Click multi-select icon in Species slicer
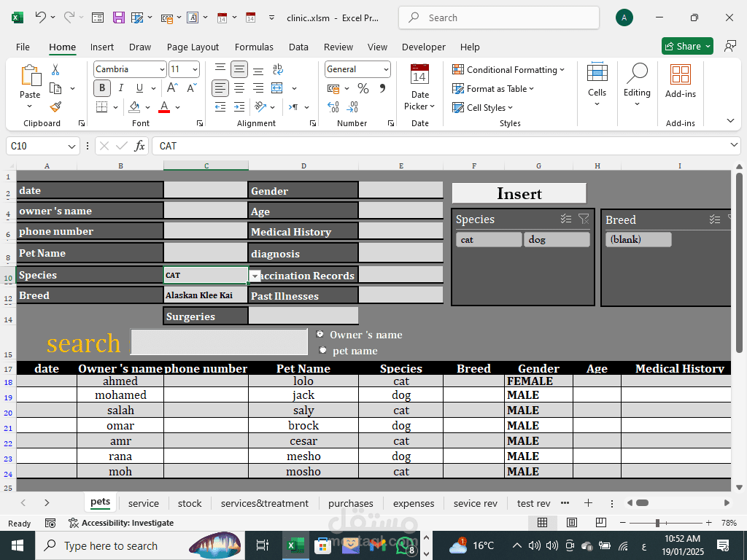 coord(565,219)
